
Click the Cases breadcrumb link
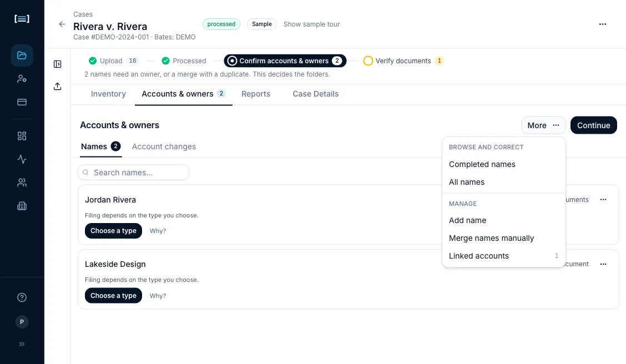click(x=83, y=14)
